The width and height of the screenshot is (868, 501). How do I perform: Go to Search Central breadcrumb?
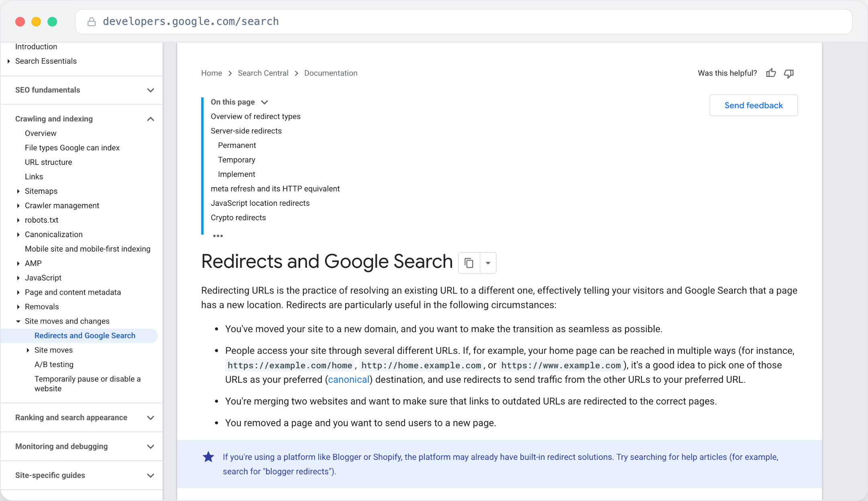point(263,73)
